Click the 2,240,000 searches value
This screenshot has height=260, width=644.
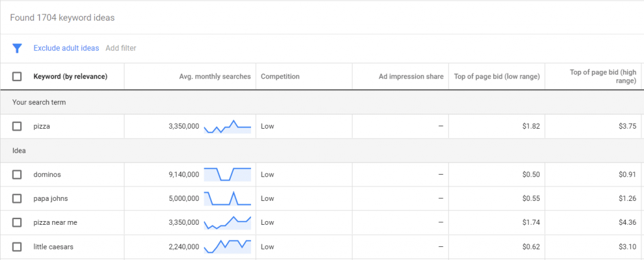(x=184, y=247)
